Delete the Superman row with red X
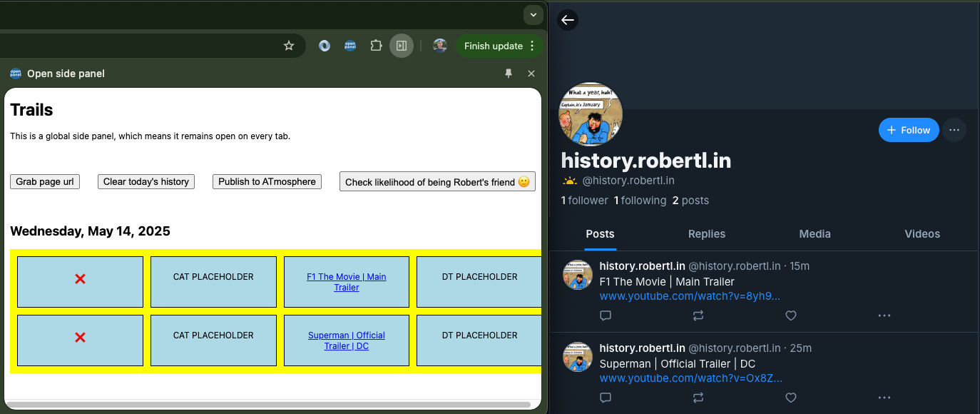Screen dimensions: 980x414 80,338
